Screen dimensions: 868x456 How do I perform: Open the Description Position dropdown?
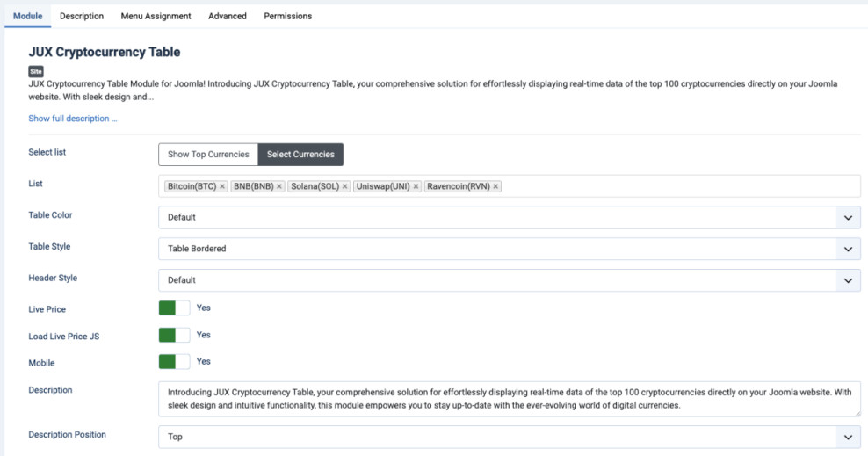coord(510,438)
